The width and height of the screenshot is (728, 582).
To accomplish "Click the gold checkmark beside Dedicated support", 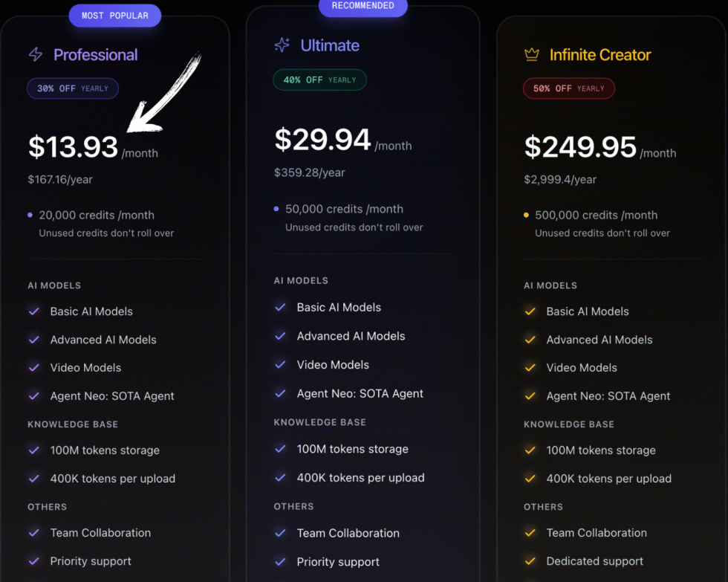I will [530, 561].
